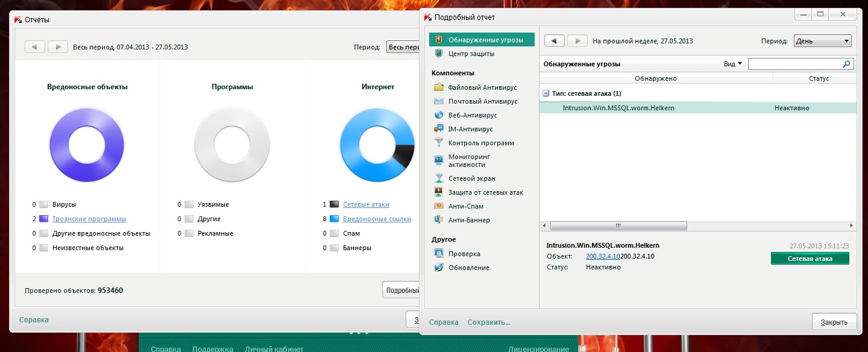Click search magnifier icon in Подробный отчет

coord(847,63)
